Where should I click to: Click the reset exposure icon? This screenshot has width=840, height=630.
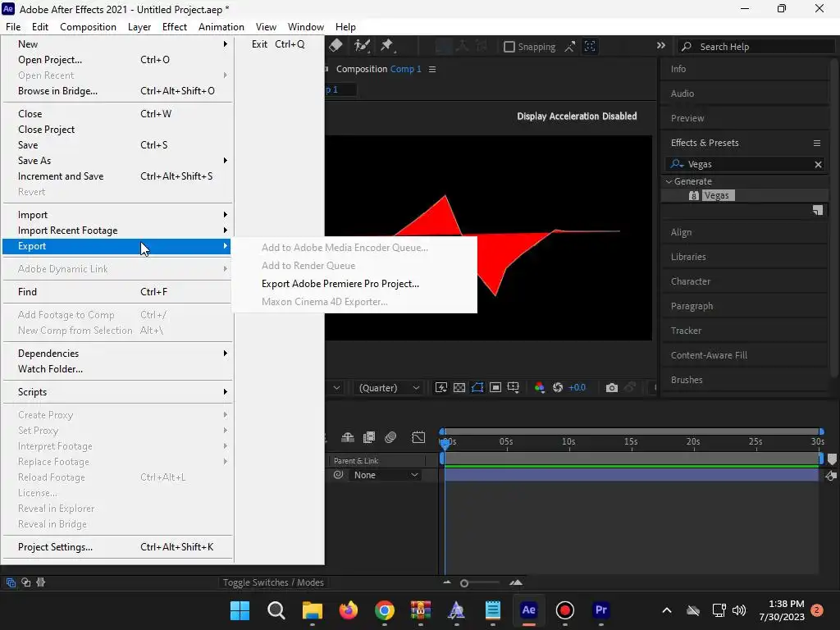coord(558,387)
